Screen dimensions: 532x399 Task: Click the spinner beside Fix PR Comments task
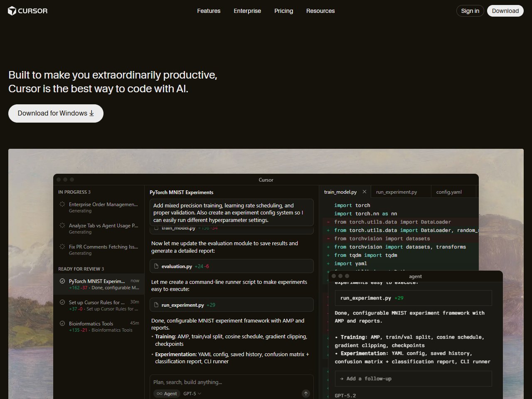(62, 247)
